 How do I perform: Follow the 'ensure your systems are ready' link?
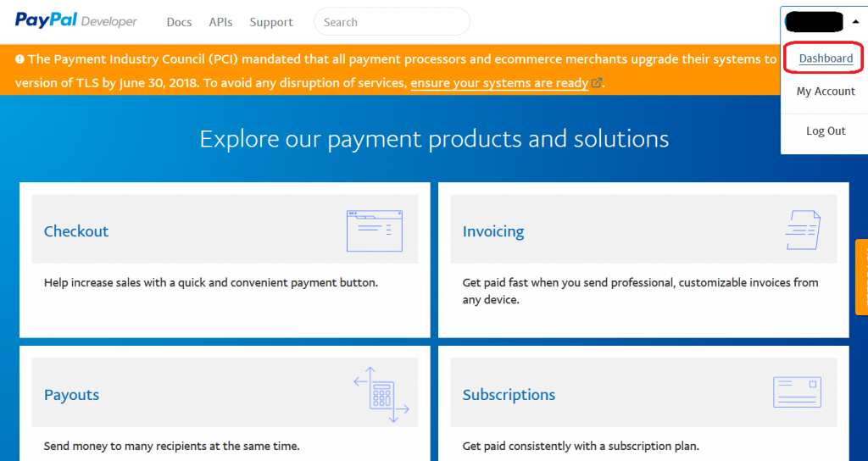pos(499,83)
